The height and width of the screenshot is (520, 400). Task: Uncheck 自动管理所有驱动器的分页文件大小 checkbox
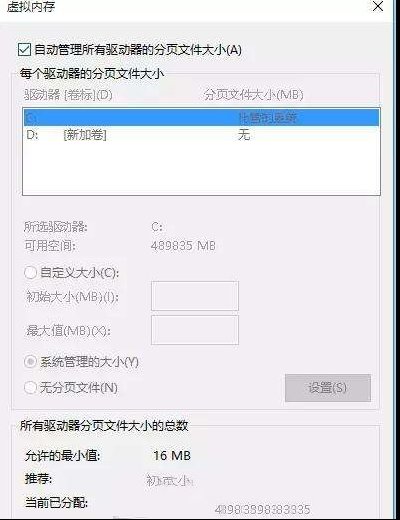coord(25,50)
